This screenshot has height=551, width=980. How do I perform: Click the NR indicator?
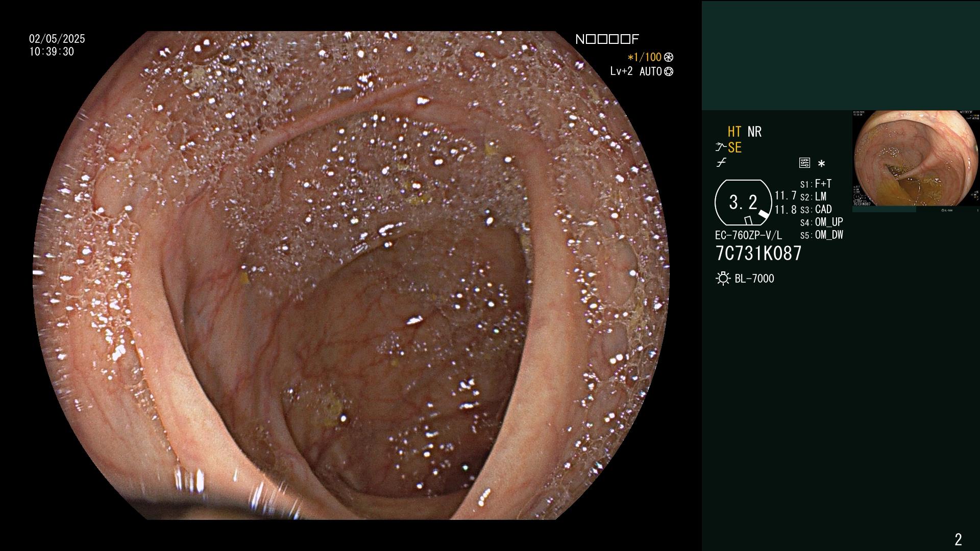pos(754,132)
